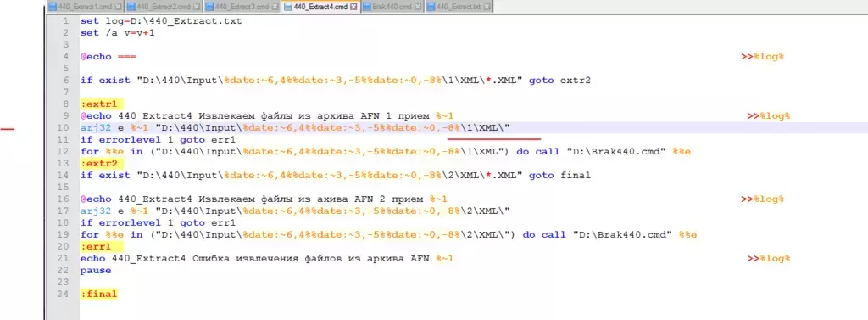Click the line 'set /a v=v+1'

coord(118,33)
